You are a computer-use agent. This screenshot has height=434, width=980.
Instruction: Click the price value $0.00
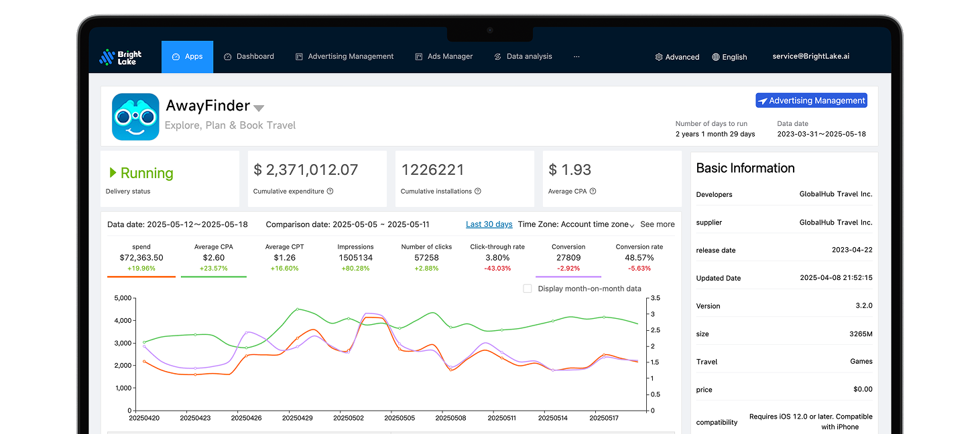coord(863,390)
